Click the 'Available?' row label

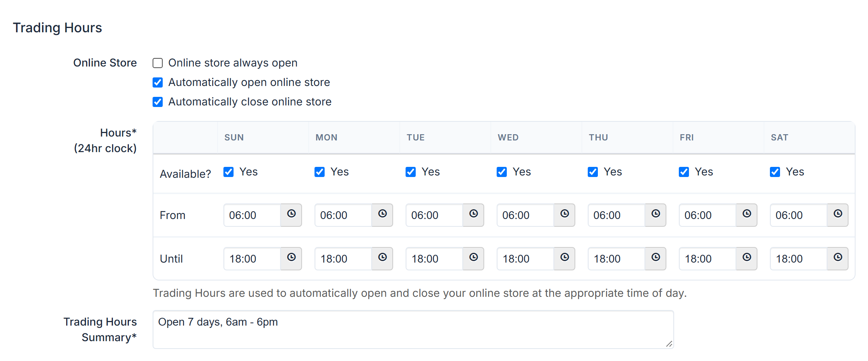click(185, 174)
